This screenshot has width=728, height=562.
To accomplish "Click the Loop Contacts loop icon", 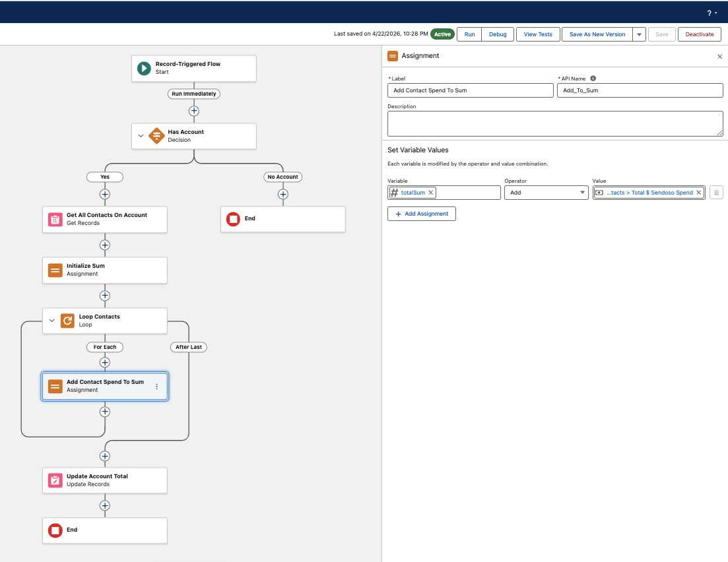I will click(x=68, y=321).
